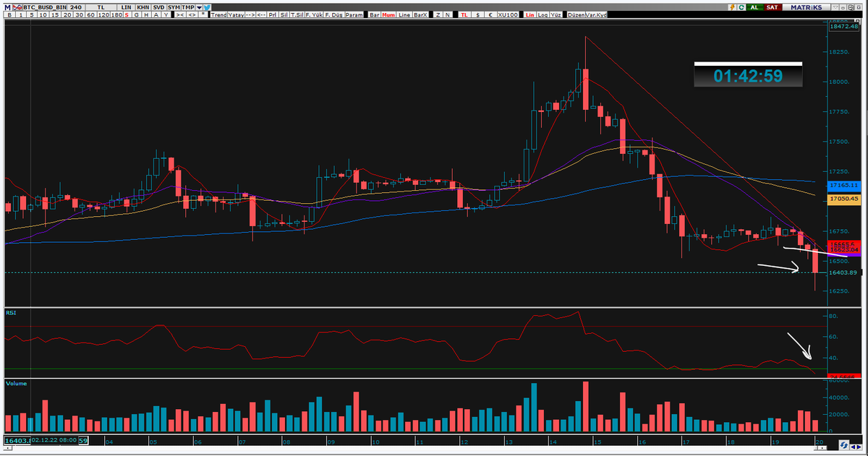Click the green AL buy button

754,7
